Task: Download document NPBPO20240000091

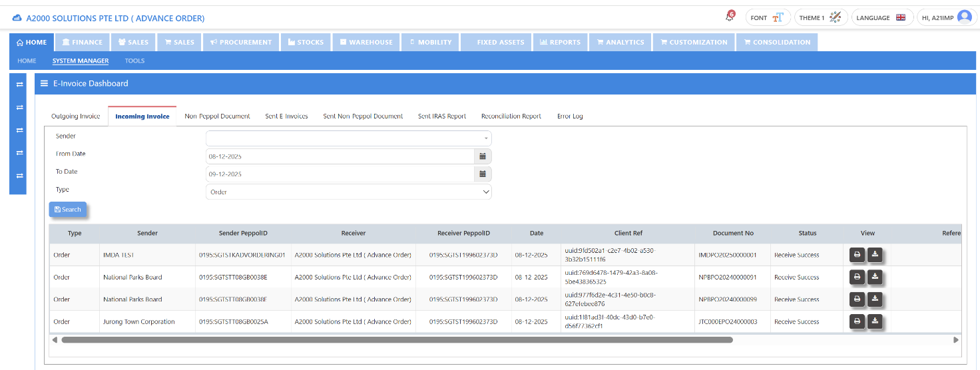Action: 875,277
